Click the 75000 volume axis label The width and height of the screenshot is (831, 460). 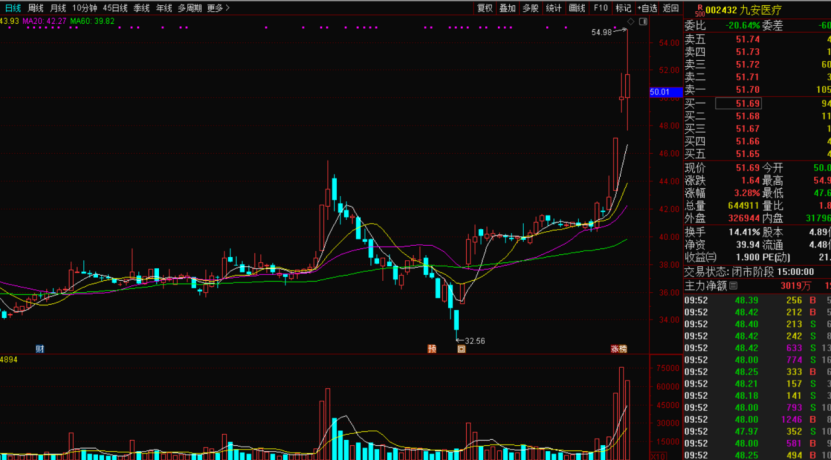[668, 368]
